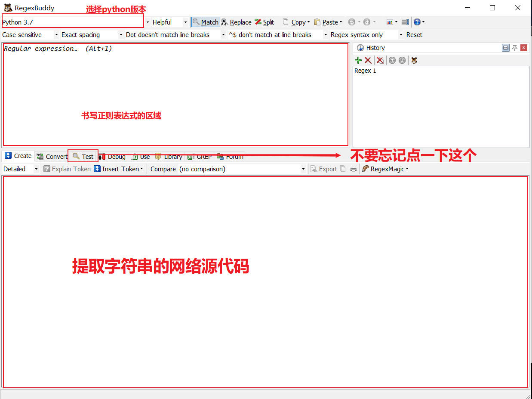Viewport: 532px width, 399px height.
Task: Switch to the Create tab
Action: click(18, 156)
